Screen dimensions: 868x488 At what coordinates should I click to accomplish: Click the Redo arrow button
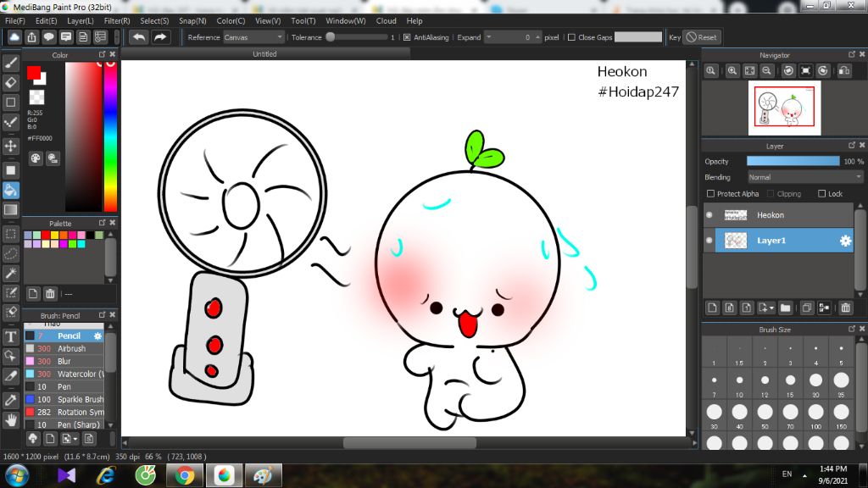[160, 37]
